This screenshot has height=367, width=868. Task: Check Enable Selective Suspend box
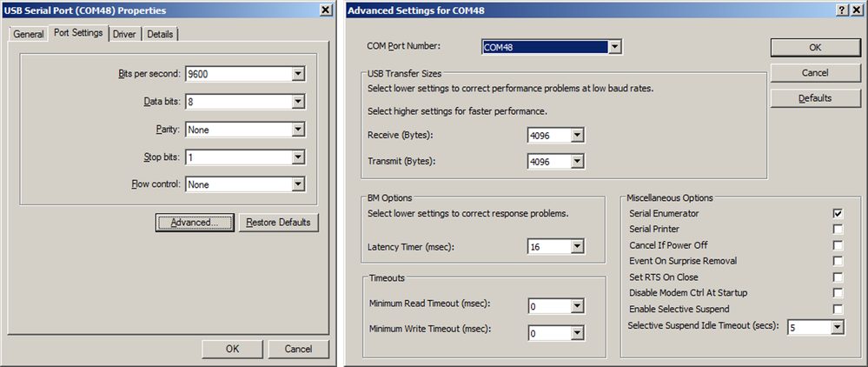[838, 310]
